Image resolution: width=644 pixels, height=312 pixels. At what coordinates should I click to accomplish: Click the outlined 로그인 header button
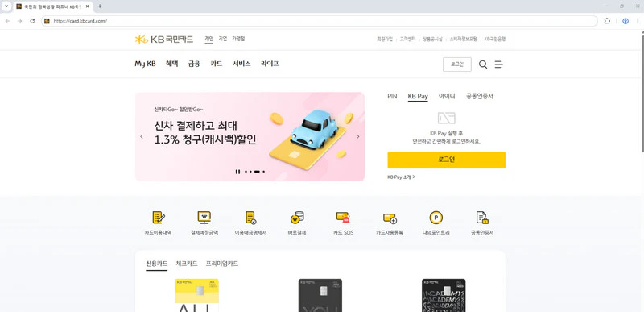pyautogui.click(x=457, y=64)
